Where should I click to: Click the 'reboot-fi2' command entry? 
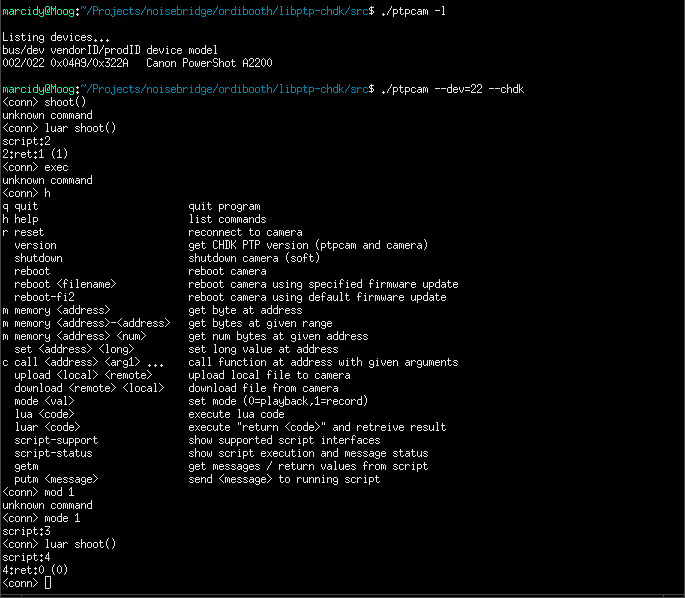pyautogui.click(x=44, y=297)
